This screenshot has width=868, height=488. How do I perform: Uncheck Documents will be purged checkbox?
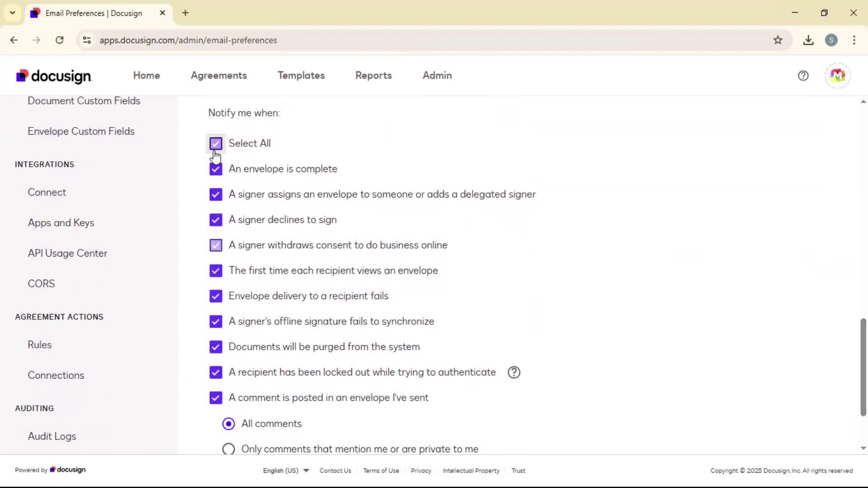216,347
